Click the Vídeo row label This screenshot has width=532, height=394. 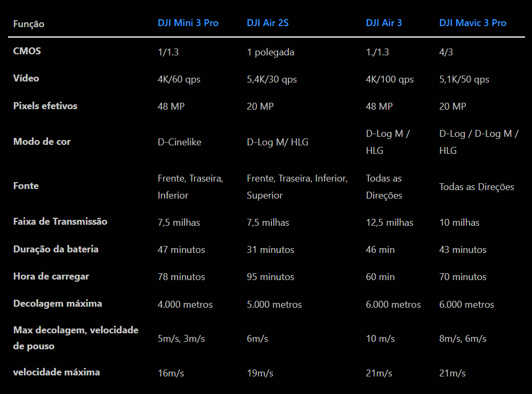coord(26,78)
